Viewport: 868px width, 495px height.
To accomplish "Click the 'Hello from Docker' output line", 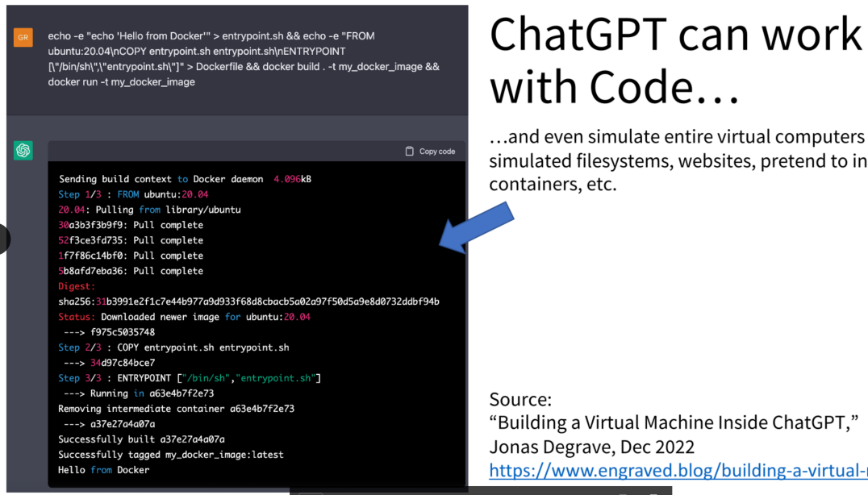I will coord(104,470).
